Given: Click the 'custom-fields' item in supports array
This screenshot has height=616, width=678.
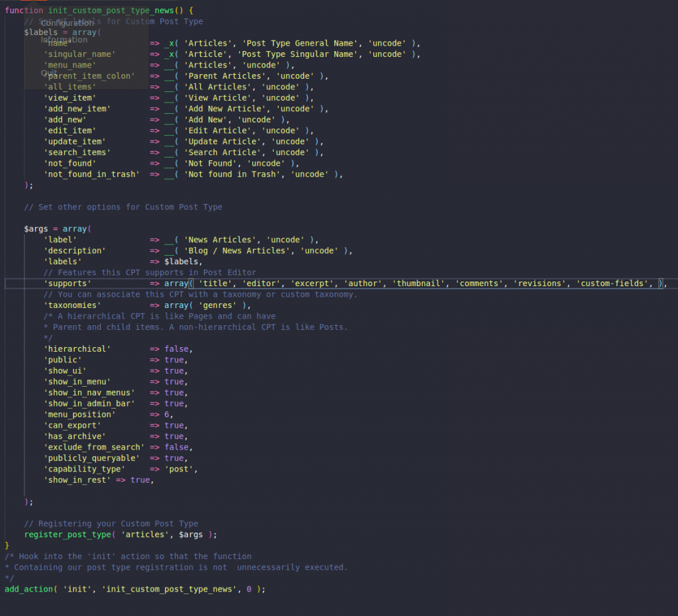Looking at the screenshot, I should coord(612,283).
